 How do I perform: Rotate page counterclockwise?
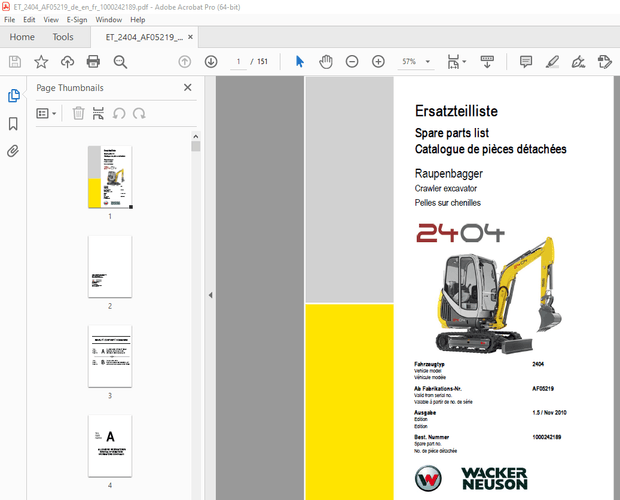119,113
